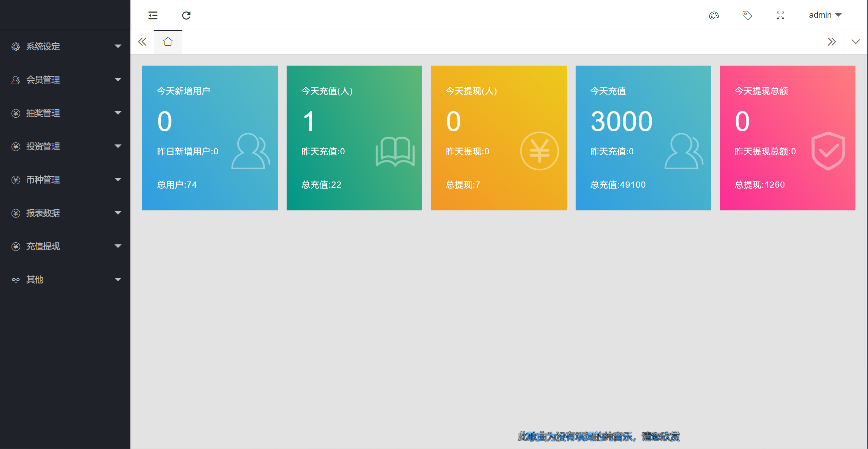Screen dimensions: 868x449
Task: Enter fullscreen mode via expand icon
Action: coord(780,15)
